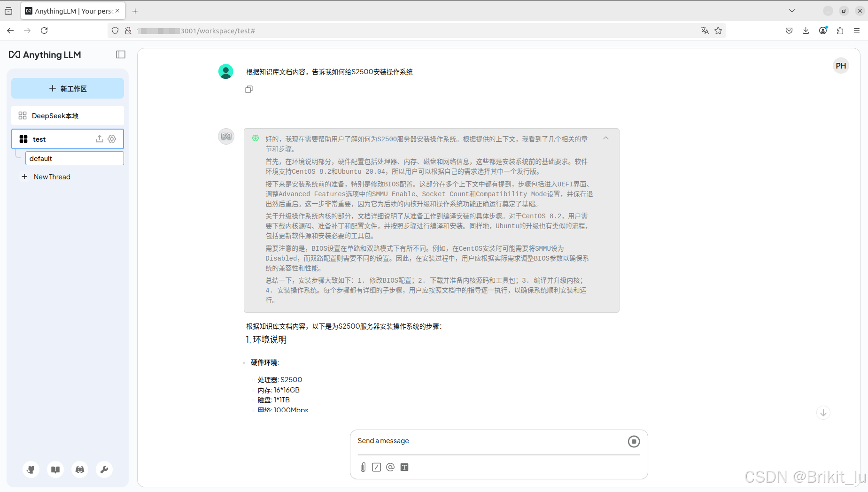Click the 处理器: S2500 line

[x=280, y=379]
